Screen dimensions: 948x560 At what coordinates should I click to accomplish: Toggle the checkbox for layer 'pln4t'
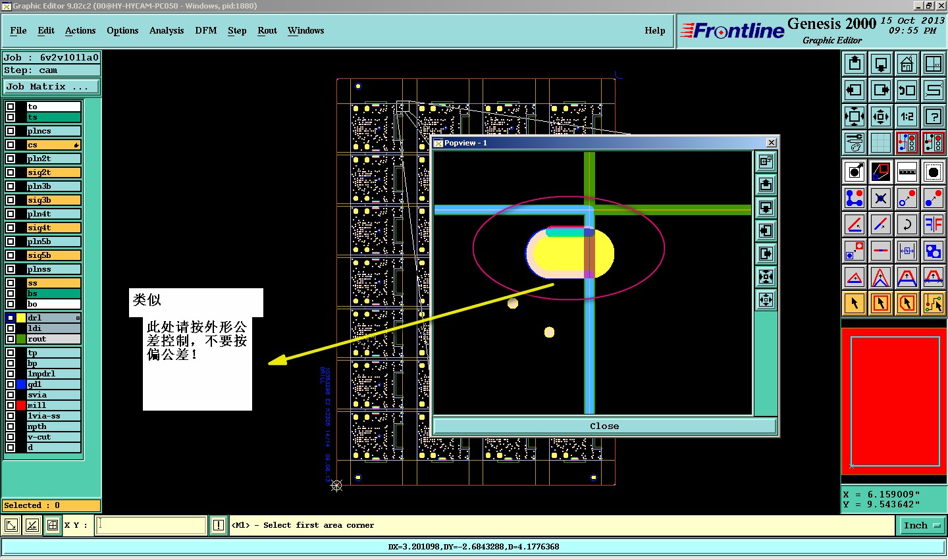tap(11, 214)
